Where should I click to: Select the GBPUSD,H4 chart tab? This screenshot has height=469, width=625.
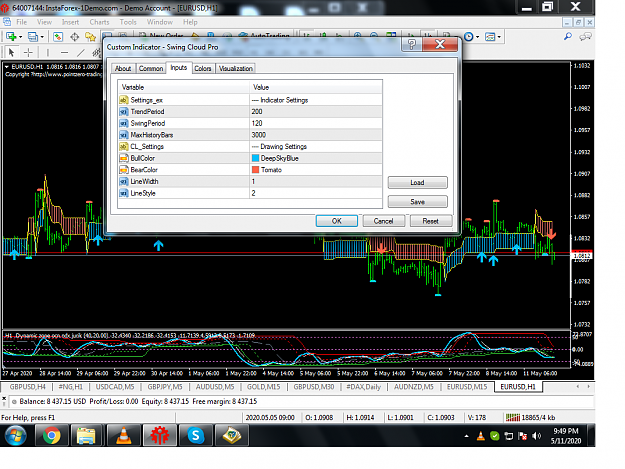pyautogui.click(x=28, y=387)
